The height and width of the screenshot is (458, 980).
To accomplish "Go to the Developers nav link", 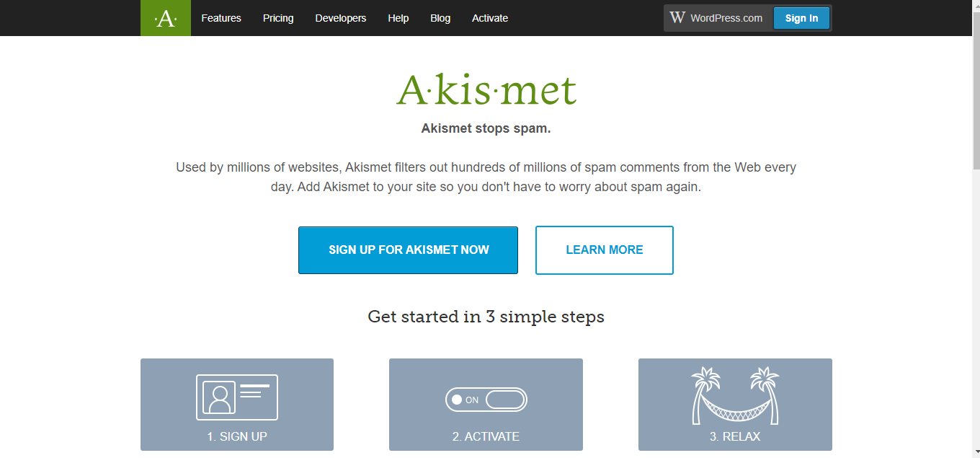I will point(341,18).
